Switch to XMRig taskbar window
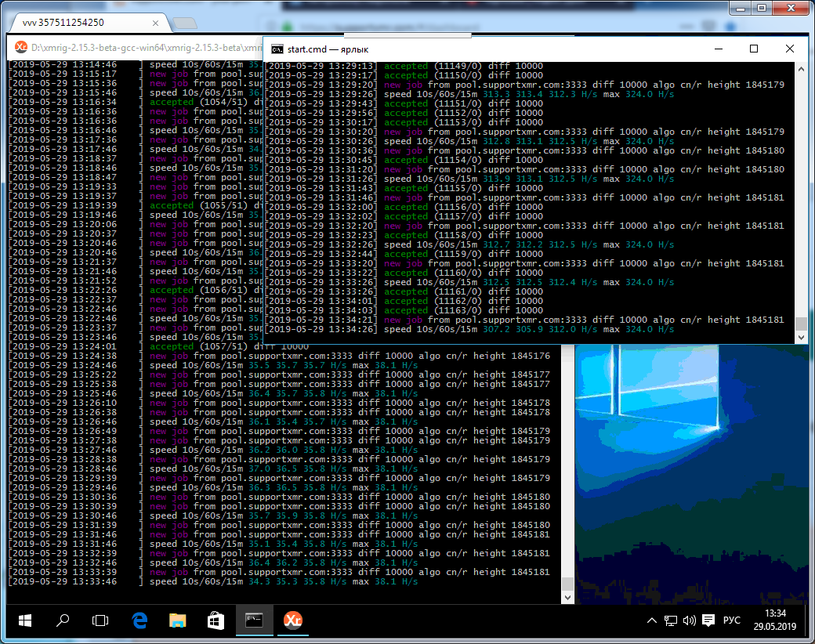The height and width of the screenshot is (644, 815). pos(292,620)
